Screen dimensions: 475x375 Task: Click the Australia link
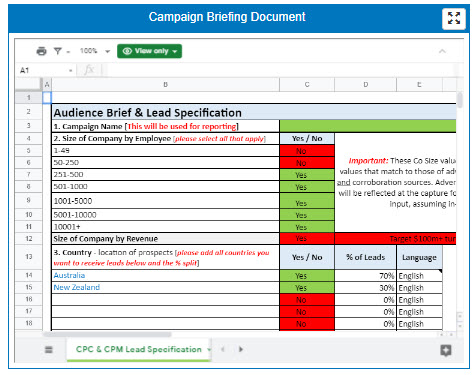(x=69, y=275)
